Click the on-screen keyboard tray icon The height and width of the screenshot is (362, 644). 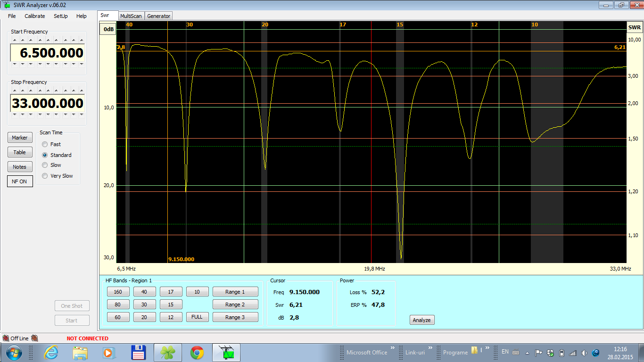pyautogui.click(x=516, y=352)
